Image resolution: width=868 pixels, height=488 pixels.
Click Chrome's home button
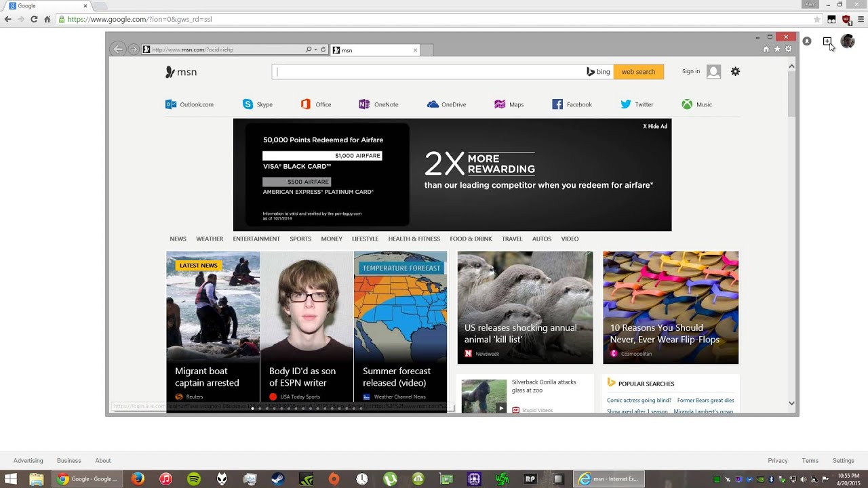[47, 19]
